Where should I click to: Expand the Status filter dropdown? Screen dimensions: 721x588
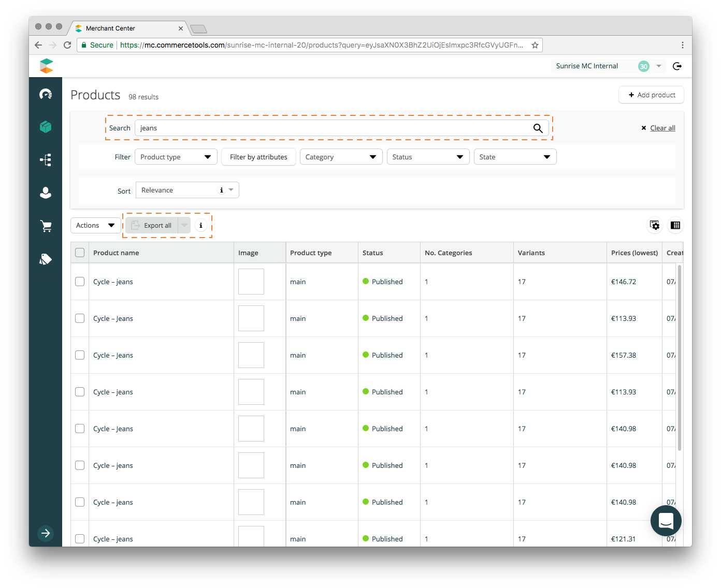(427, 157)
